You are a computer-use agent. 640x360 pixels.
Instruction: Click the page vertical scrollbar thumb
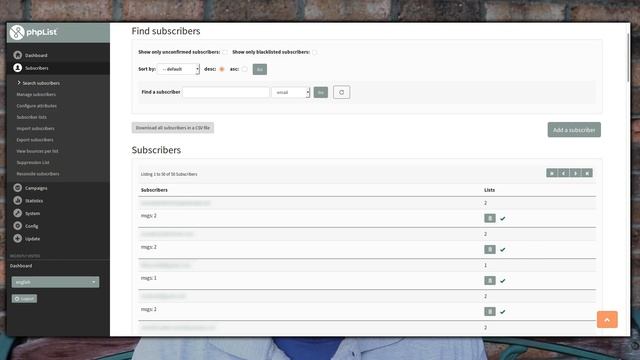pos(628,57)
